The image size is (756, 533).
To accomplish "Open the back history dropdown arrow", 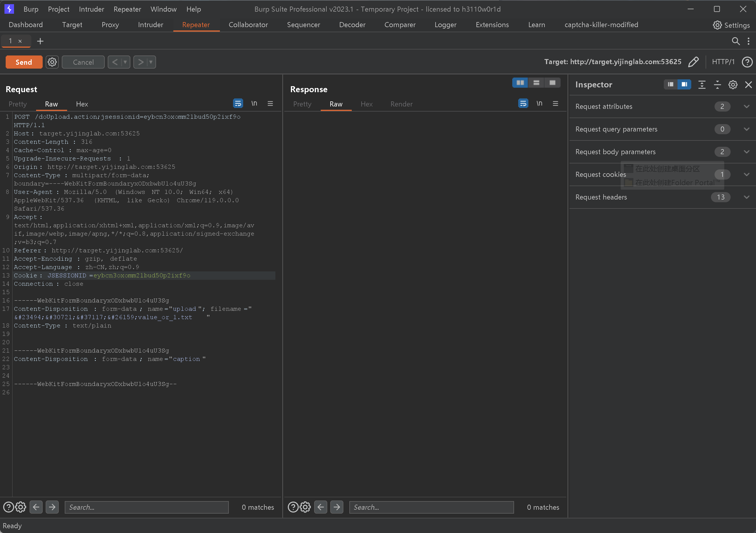I will pos(125,62).
